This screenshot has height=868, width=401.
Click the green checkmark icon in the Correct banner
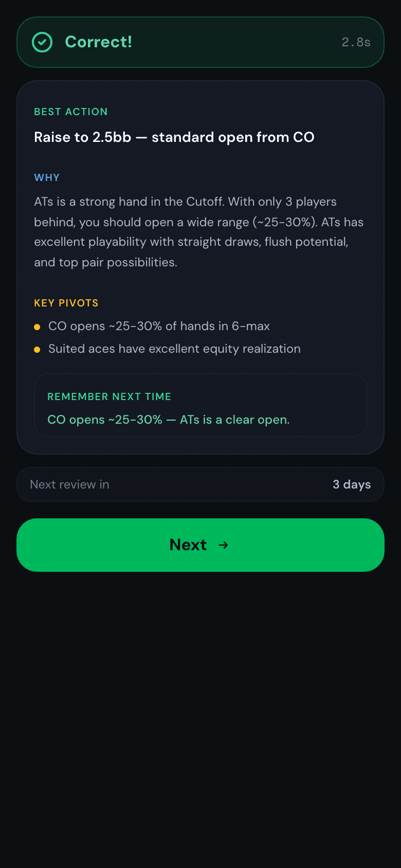[43, 42]
